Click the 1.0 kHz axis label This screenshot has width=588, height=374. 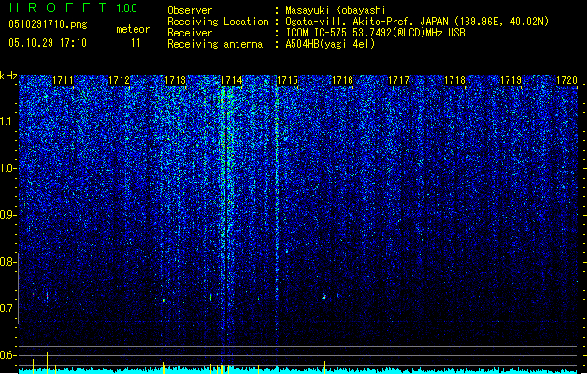coord(7,168)
